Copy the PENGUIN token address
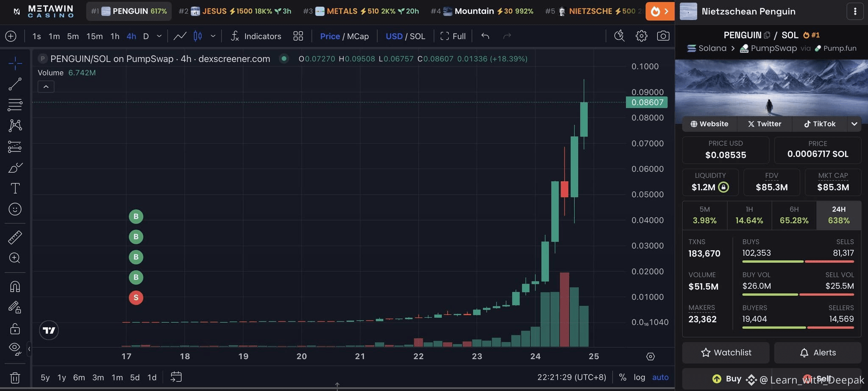The image size is (868, 391). coord(767,35)
